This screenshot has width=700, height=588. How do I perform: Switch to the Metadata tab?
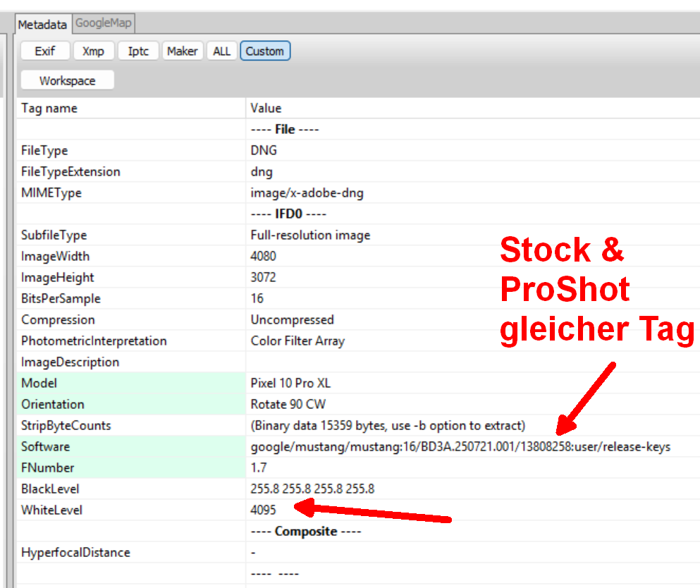pyautogui.click(x=42, y=25)
